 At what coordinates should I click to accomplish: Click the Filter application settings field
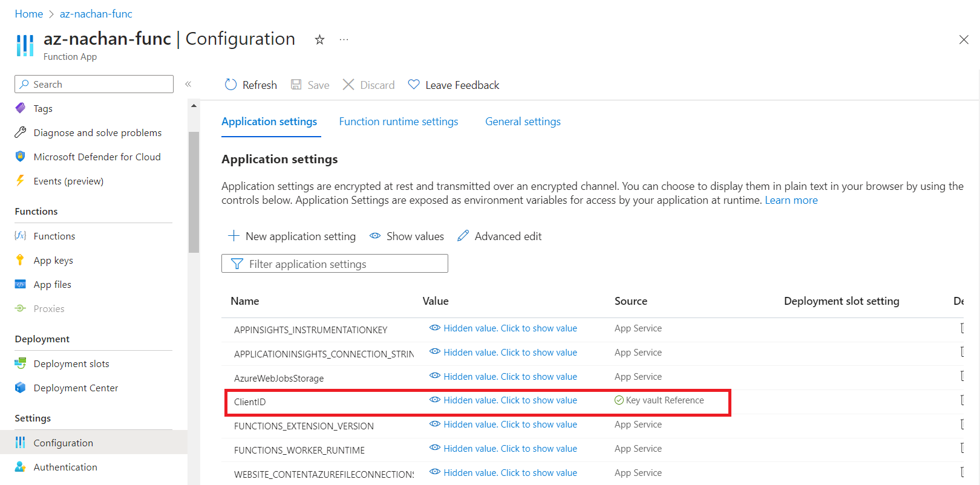tap(335, 264)
